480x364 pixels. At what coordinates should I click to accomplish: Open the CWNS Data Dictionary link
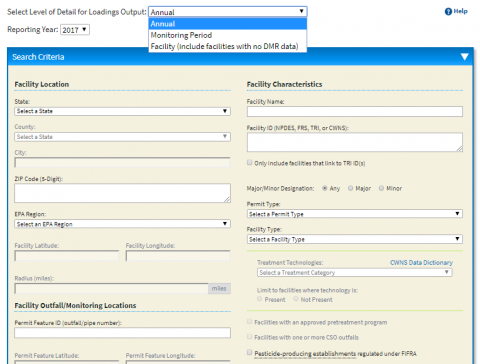pos(421,263)
